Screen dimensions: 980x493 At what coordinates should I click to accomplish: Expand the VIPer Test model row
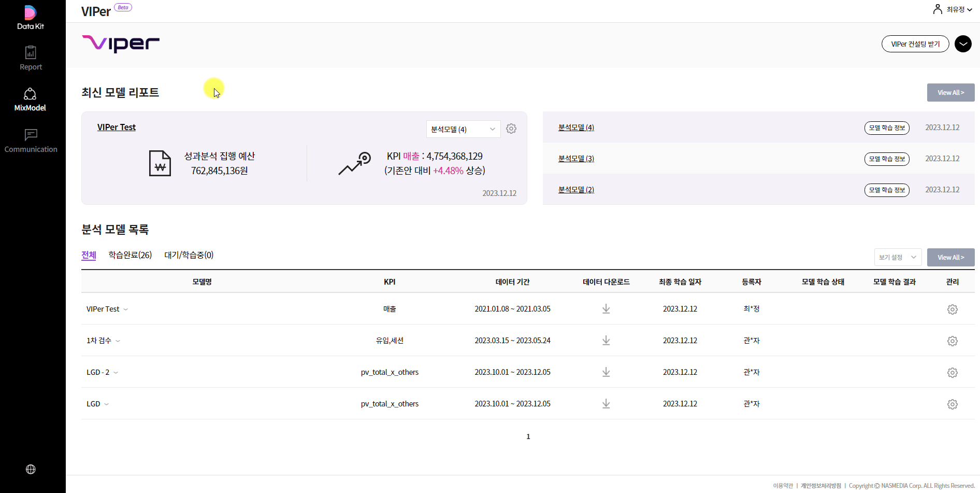[x=125, y=309]
